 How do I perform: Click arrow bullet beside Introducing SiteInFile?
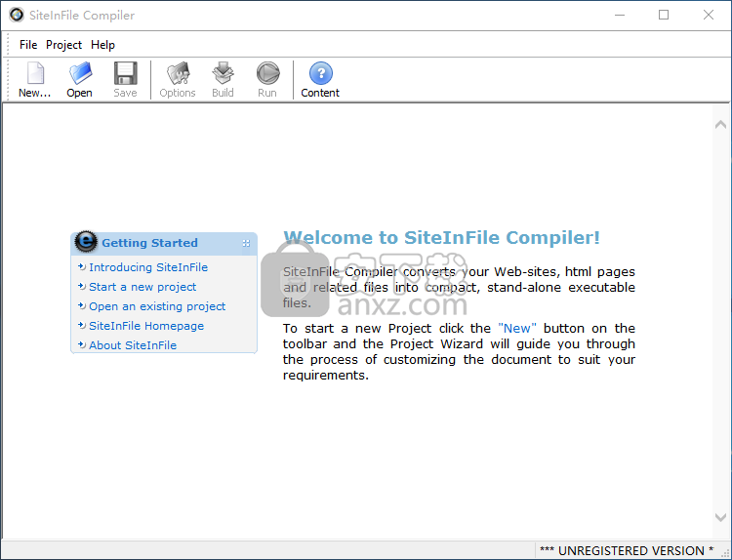[82, 267]
